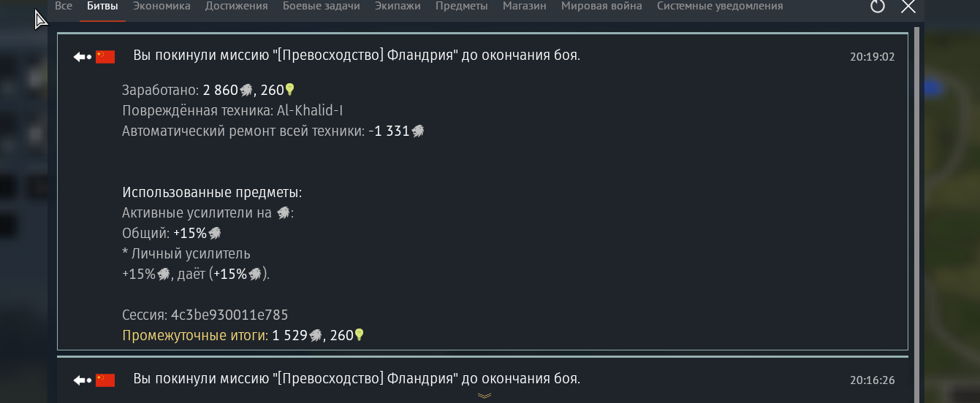Click the left-mission arrow in the 20:16:26 entry
Screen dimensions: 980x403
[82, 380]
